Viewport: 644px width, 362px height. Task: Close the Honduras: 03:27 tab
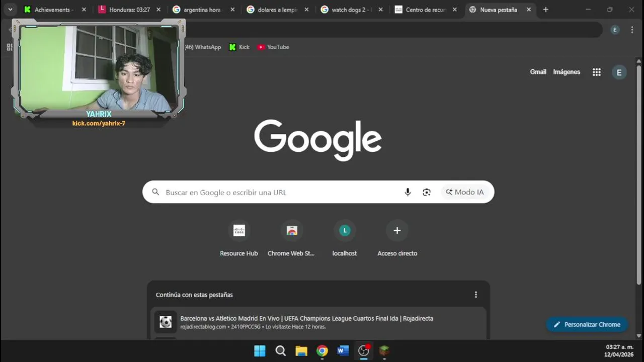158,10
